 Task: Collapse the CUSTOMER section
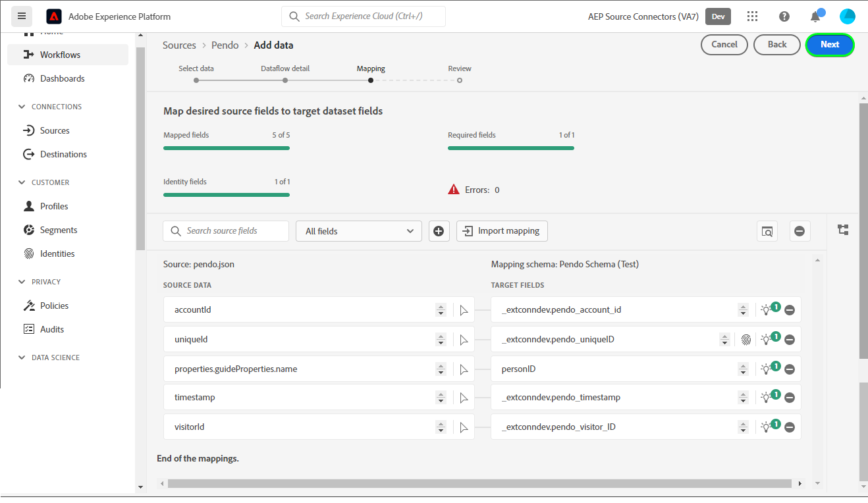pos(22,182)
